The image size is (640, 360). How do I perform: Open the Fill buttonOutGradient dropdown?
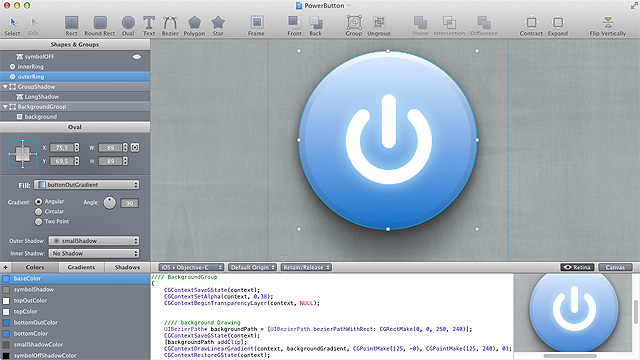coord(87,185)
